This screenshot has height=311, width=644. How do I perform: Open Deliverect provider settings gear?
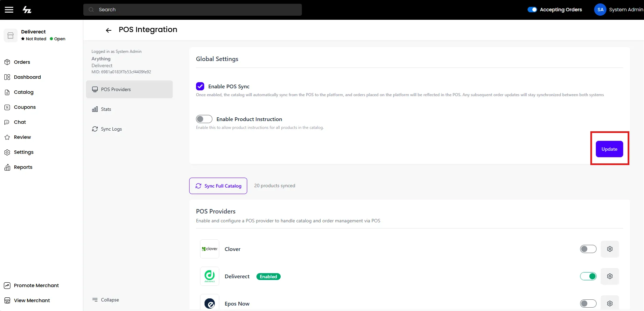(x=610, y=276)
